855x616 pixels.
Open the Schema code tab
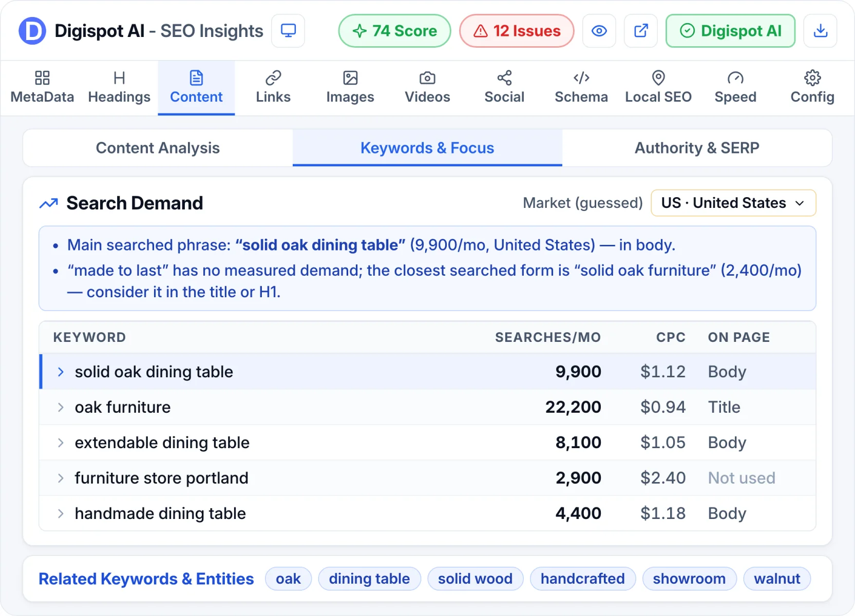pos(581,88)
